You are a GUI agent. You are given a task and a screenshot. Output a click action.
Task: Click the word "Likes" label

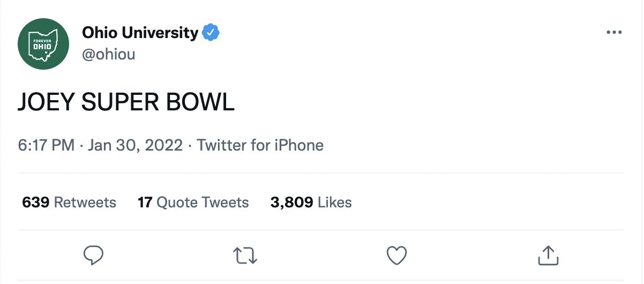(x=335, y=202)
